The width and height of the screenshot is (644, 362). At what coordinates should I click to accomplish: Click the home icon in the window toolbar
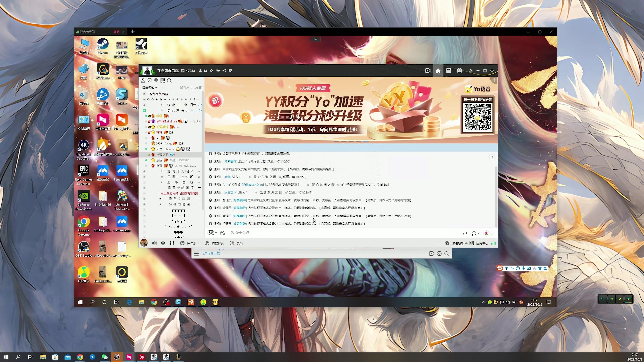[x=438, y=71]
